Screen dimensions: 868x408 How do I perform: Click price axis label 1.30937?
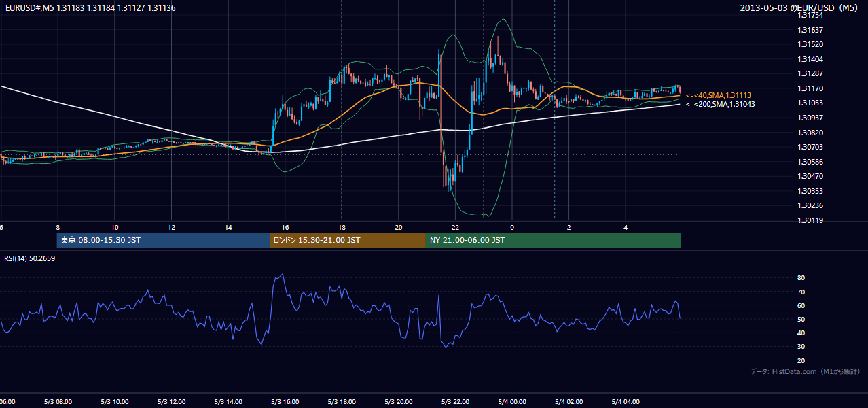click(810, 118)
